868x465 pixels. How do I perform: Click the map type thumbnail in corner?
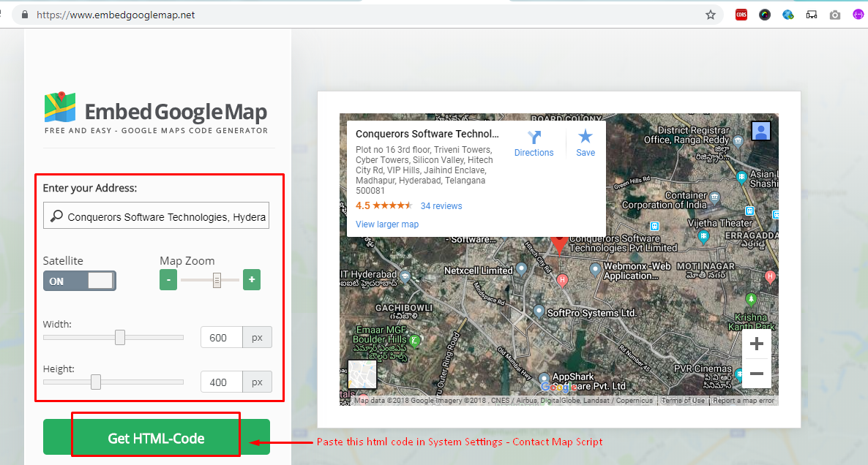pos(362,374)
